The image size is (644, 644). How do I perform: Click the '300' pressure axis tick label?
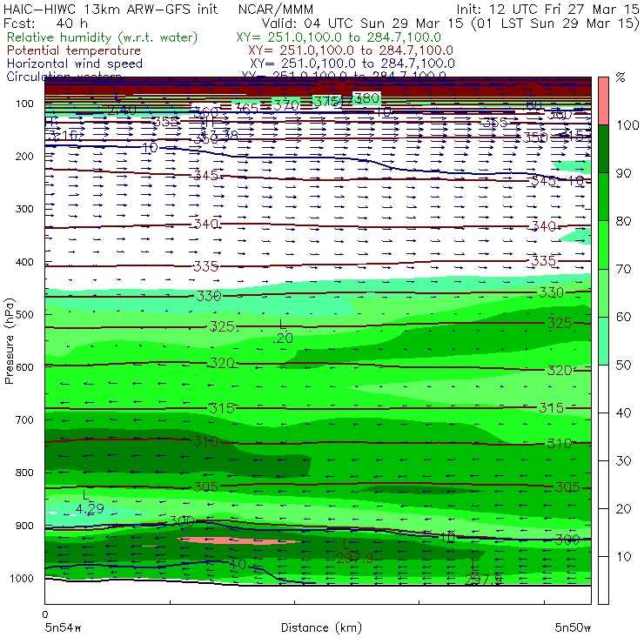point(24,209)
